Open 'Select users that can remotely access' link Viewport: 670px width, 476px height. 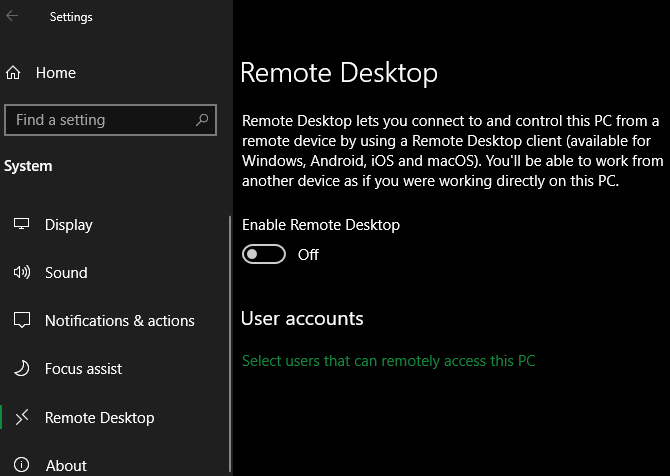coord(388,361)
